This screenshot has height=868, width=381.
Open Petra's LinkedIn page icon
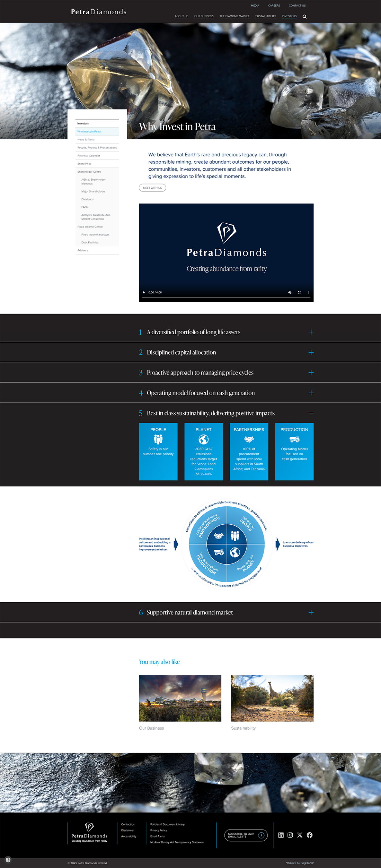281,835
